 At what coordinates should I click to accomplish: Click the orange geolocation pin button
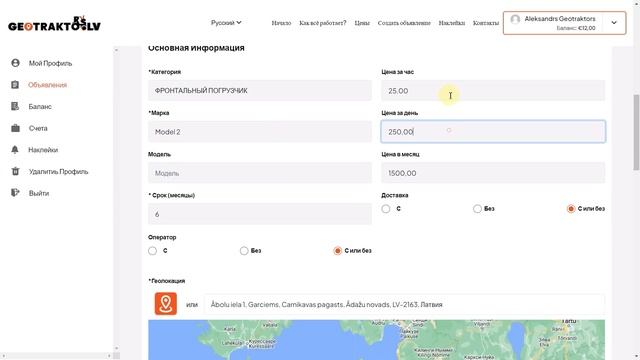pyautogui.click(x=166, y=304)
